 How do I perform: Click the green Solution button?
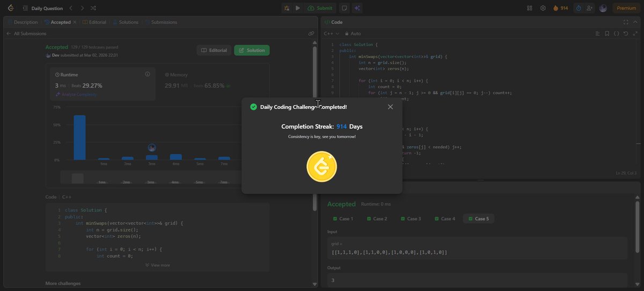[252, 50]
